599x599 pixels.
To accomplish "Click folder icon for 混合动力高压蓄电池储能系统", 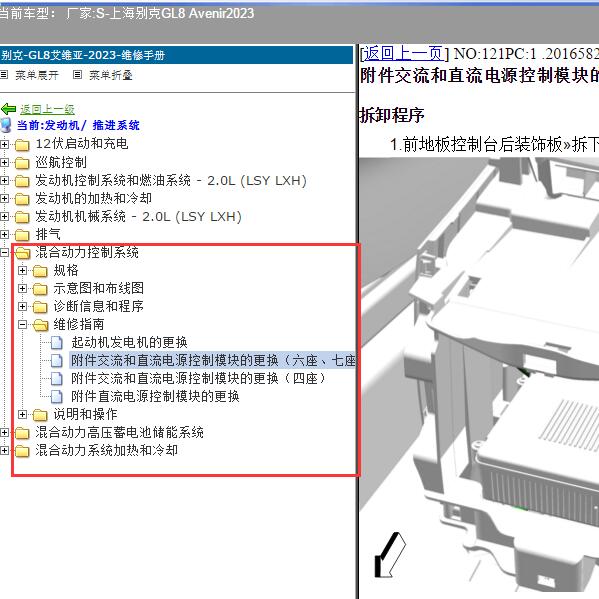I will pos(22,432).
